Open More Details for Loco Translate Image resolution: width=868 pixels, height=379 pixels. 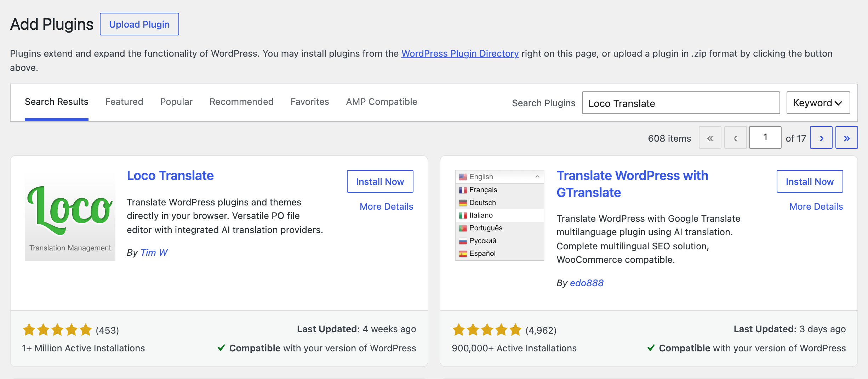click(x=386, y=207)
